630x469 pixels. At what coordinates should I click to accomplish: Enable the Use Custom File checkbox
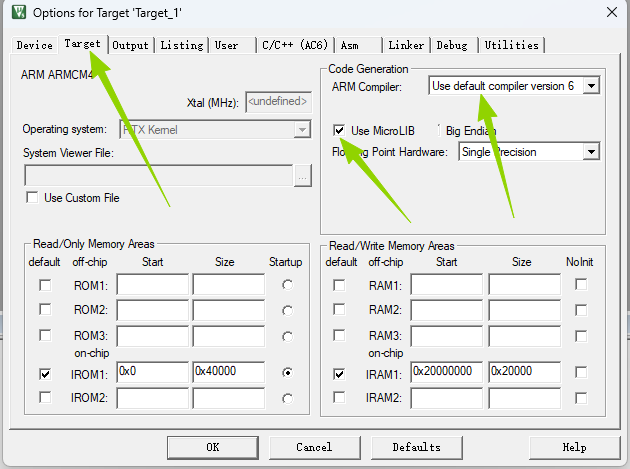coord(32,198)
